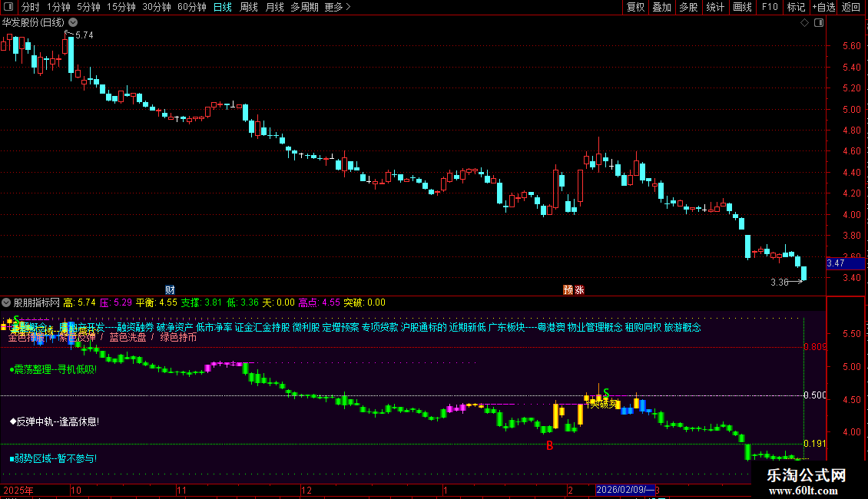868x499 pixels.
Task: Click the 华发股份(日线) chart title
Action: pos(33,23)
